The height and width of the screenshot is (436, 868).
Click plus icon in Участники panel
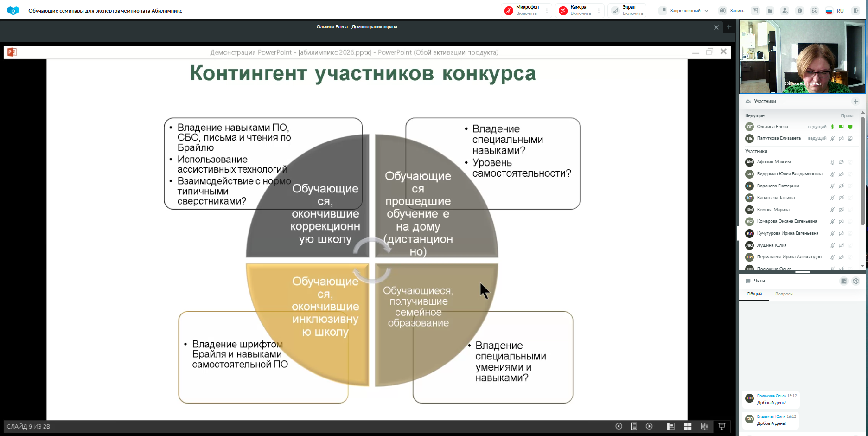pyautogui.click(x=856, y=102)
